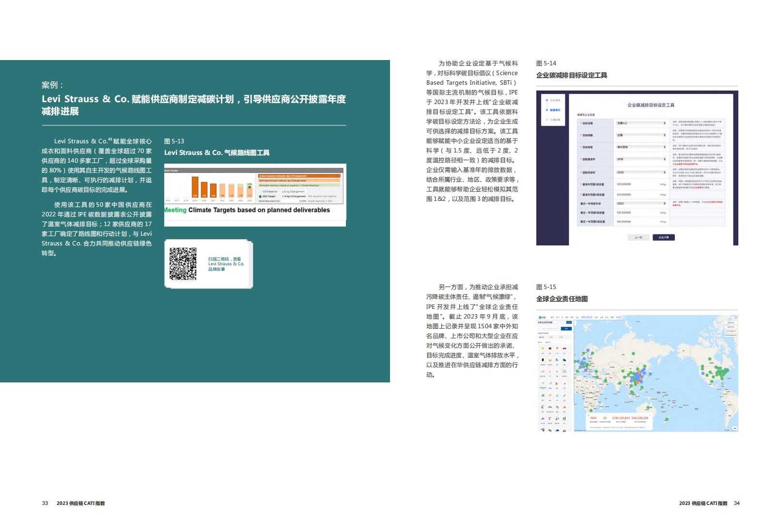Select the third step in the tool sidebar
780x532 pixels.
(553, 120)
